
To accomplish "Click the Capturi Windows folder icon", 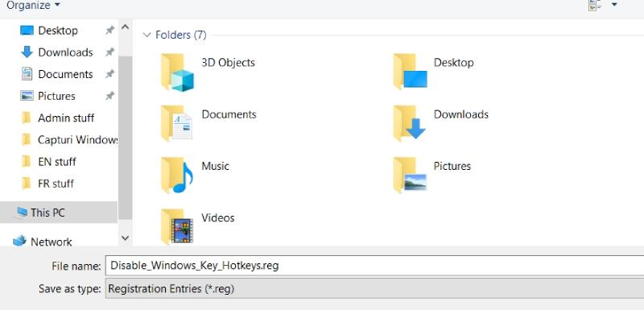I will coord(26,139).
